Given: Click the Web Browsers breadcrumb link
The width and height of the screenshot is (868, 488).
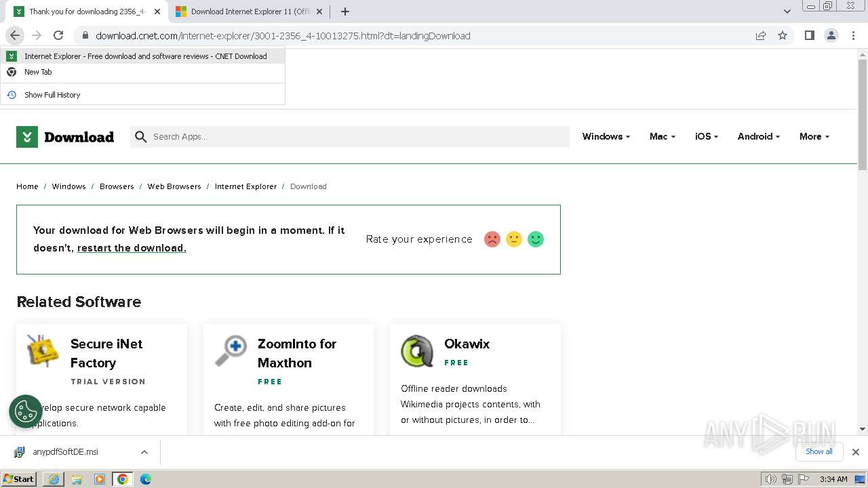Looking at the screenshot, I should [174, 186].
